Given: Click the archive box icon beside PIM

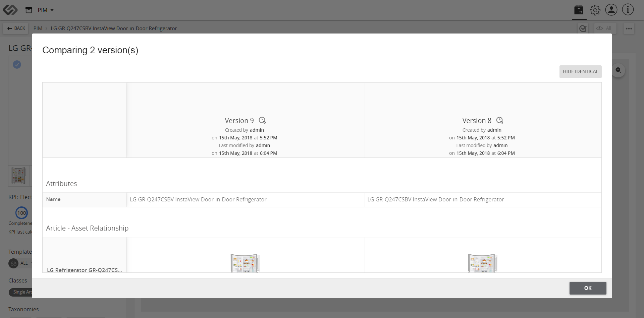Looking at the screenshot, I should [29, 10].
